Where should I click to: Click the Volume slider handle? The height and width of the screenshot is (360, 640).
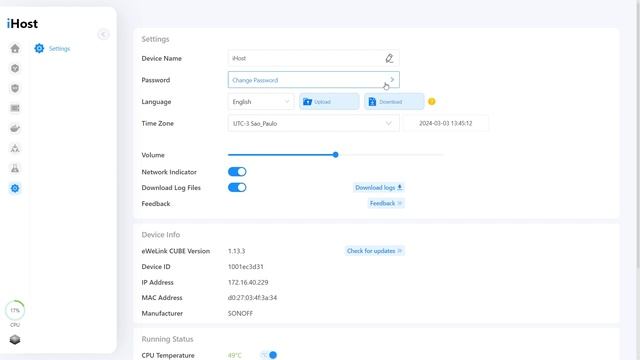pyautogui.click(x=336, y=155)
